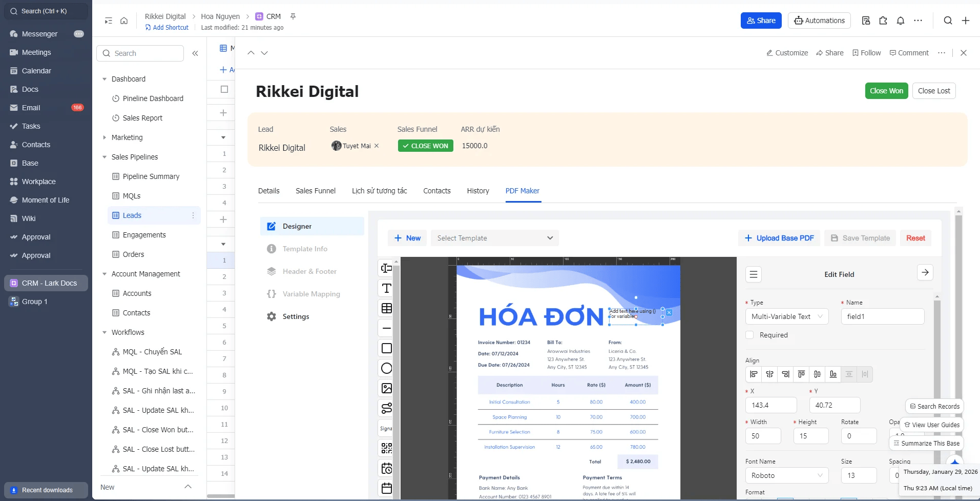Viewport: 980px width, 501px height.
Task: Open the Header & Footer section
Action: 309,271
